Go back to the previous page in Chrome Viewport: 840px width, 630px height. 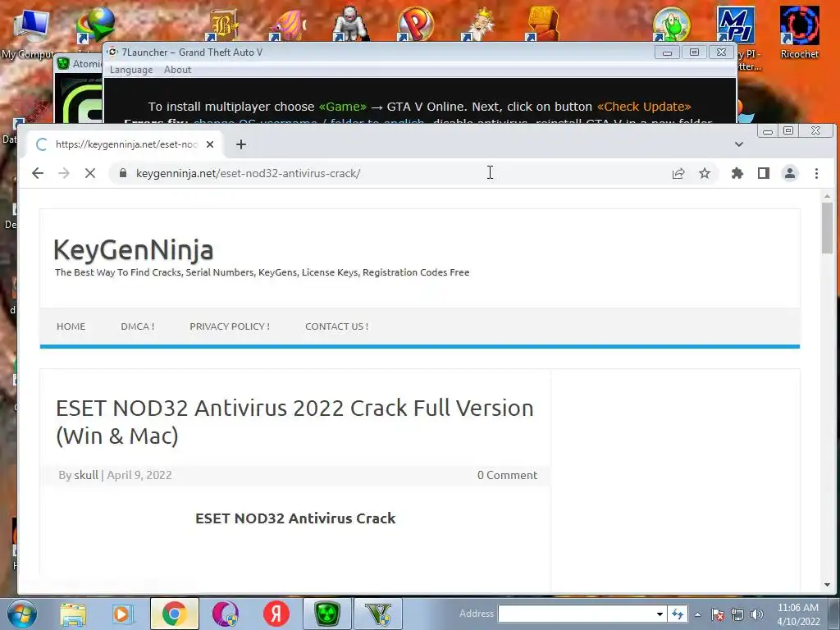point(38,173)
